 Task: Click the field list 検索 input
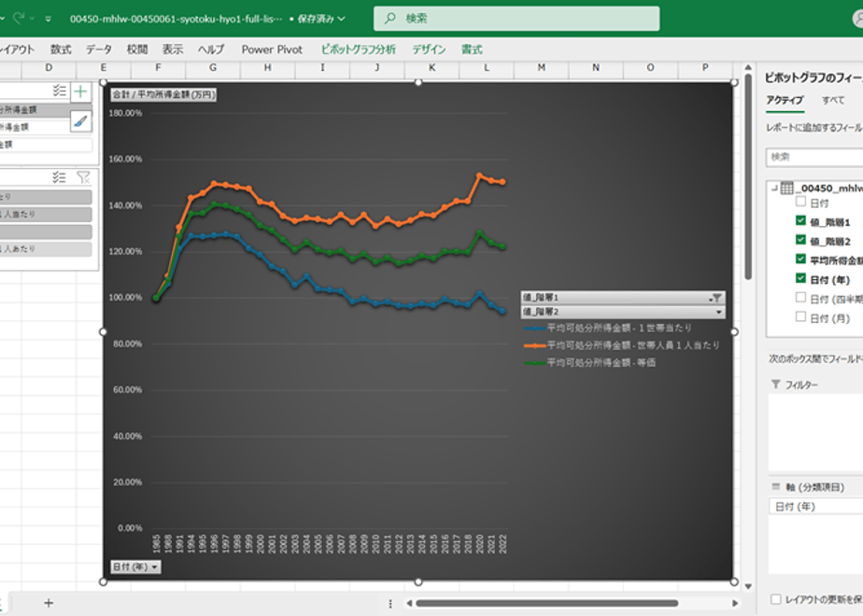[x=814, y=158]
